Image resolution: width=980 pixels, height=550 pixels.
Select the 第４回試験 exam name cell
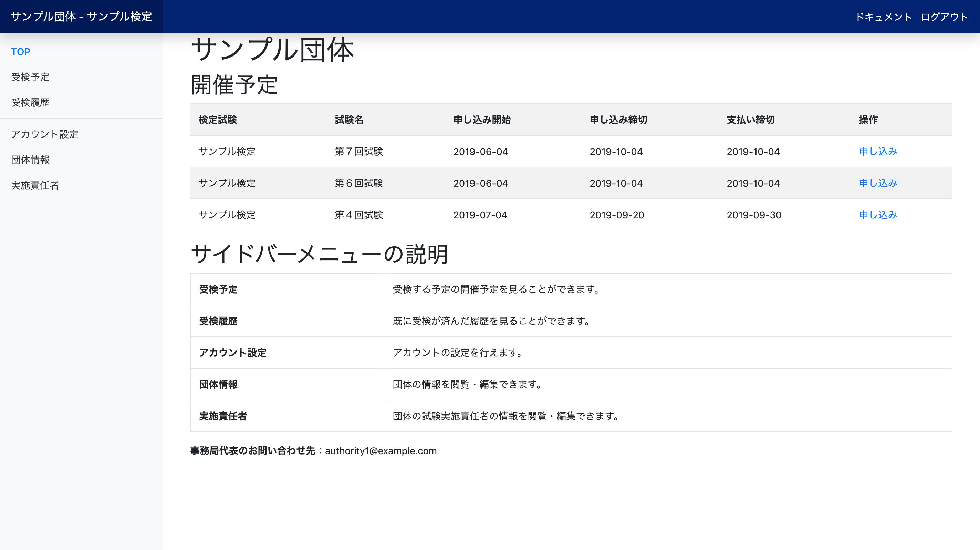pyautogui.click(x=359, y=215)
